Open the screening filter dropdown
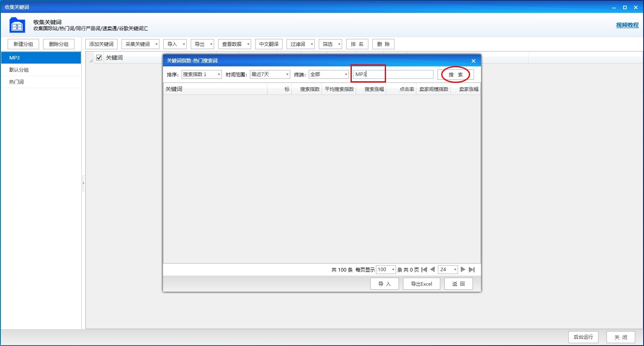Screen dimensions: 644x346 click(330, 44)
